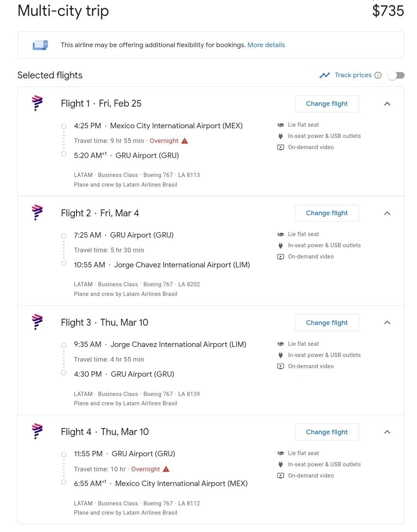Click the booking flexibility ticket icon
This screenshot has height=532, width=417.
[x=40, y=45]
